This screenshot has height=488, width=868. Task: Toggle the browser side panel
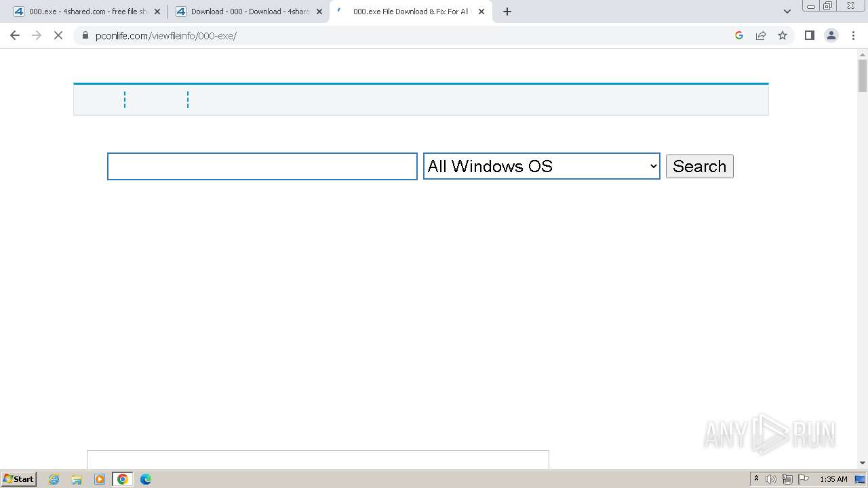click(810, 35)
